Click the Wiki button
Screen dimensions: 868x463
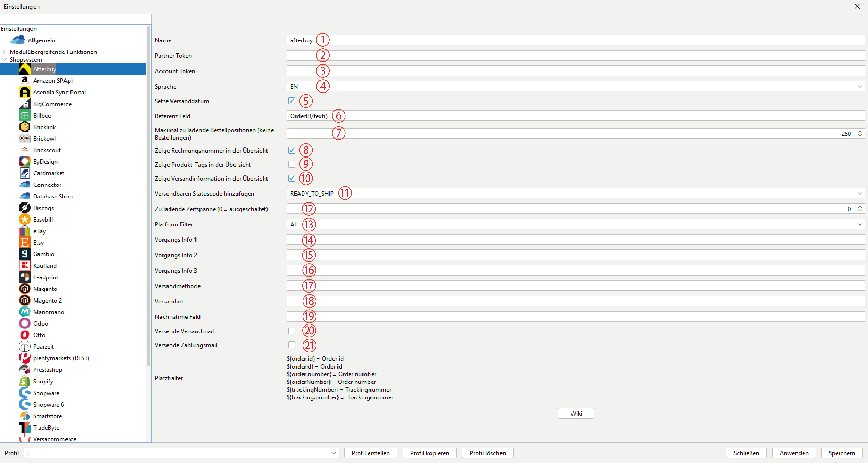tap(576, 414)
